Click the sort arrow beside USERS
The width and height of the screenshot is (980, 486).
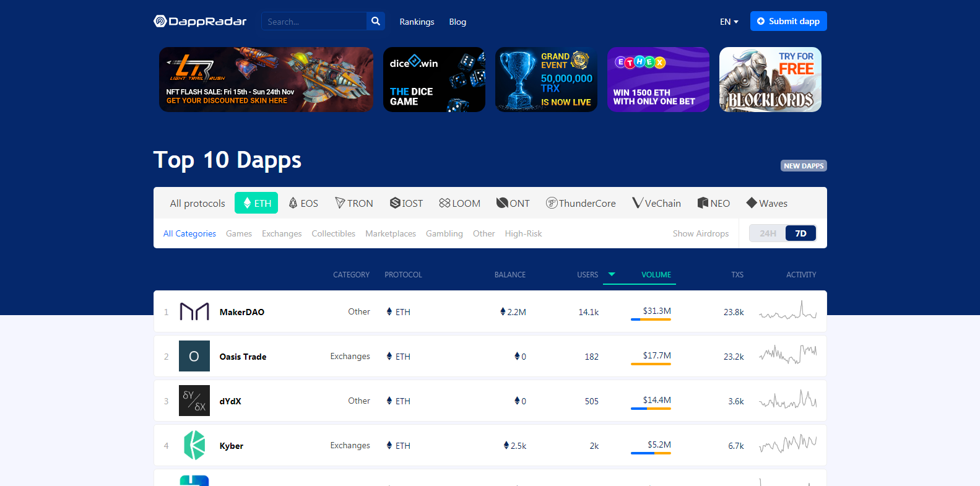[612, 274]
